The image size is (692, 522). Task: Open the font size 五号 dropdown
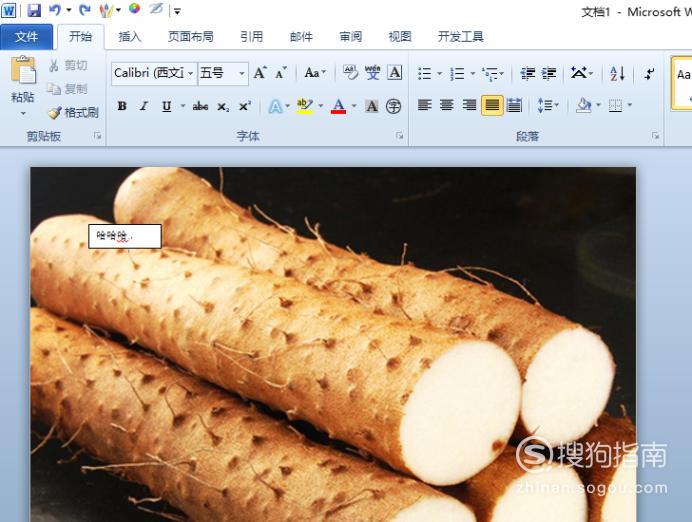point(242,73)
